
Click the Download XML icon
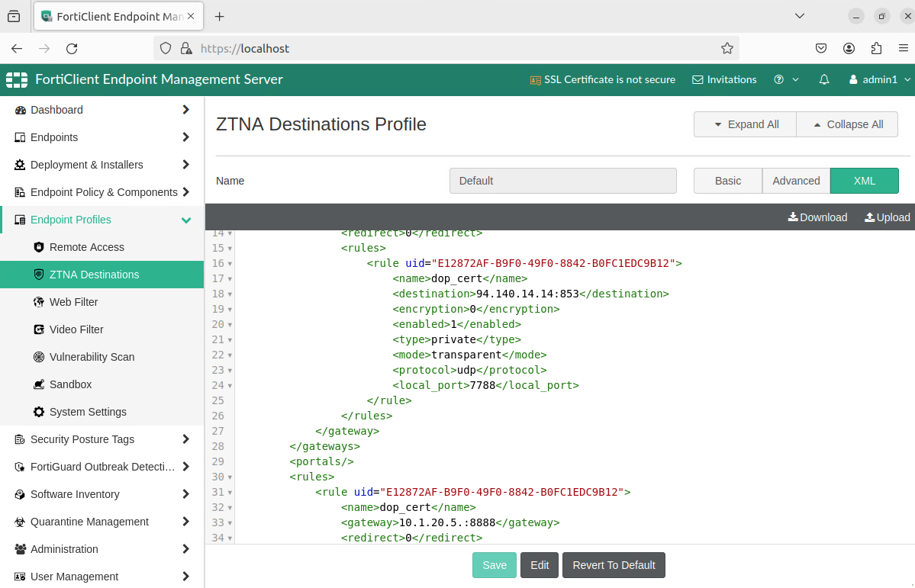tap(793, 217)
